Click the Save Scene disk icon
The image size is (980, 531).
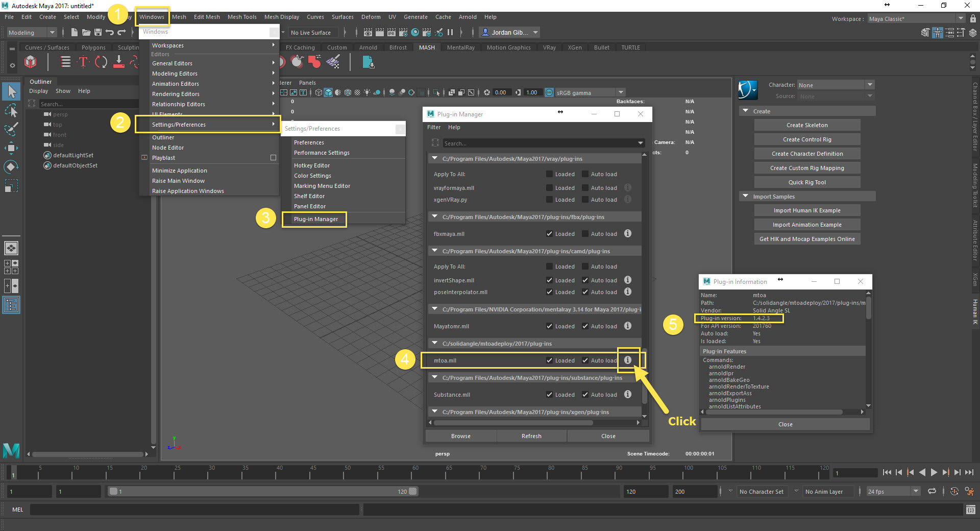pyautogui.click(x=98, y=32)
